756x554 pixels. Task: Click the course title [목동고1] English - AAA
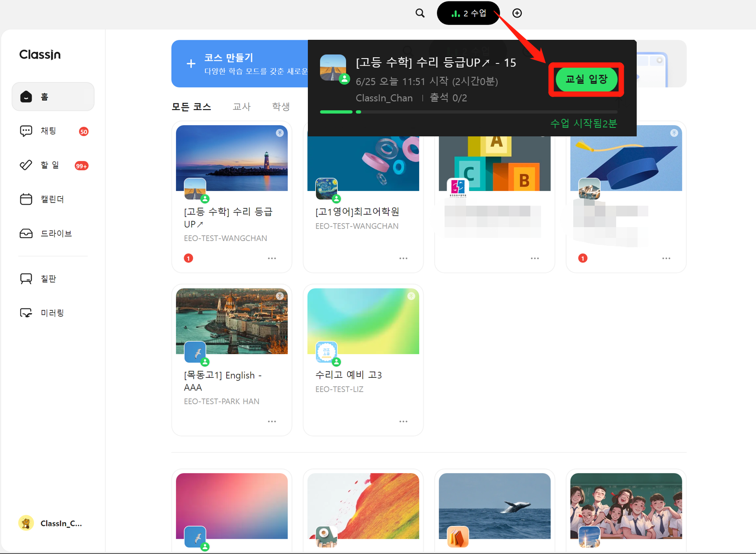pos(223,381)
